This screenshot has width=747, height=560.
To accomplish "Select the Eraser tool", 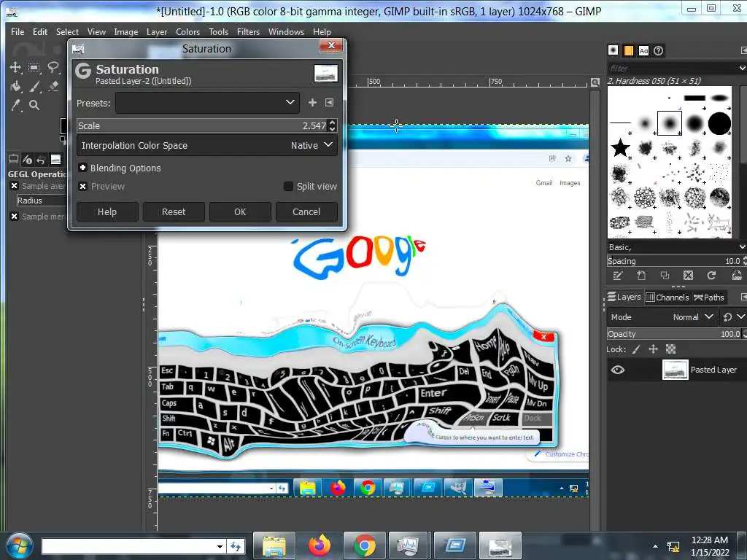I will click(x=53, y=86).
